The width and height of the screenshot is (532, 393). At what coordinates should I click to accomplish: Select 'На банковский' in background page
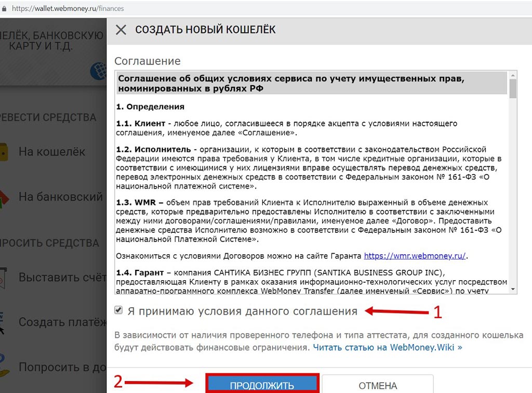[60, 197]
